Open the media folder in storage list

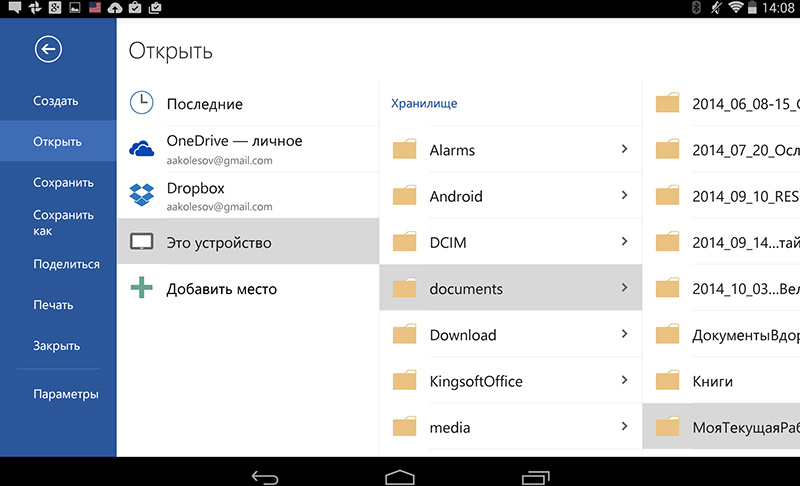pyautogui.click(x=450, y=427)
